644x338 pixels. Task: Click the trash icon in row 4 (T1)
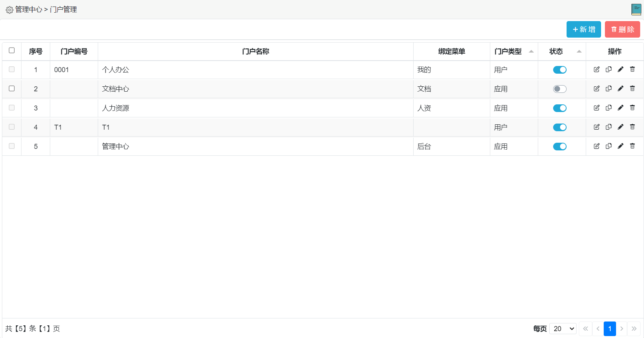(x=632, y=127)
